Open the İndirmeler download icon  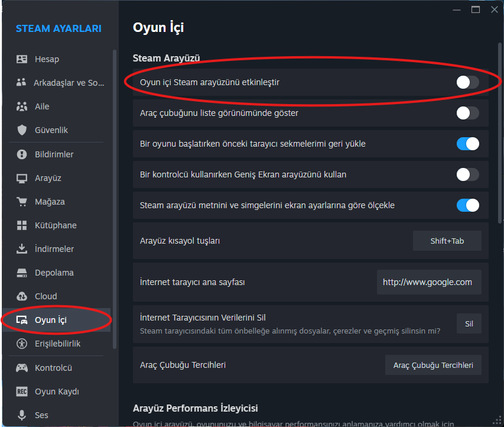pos(21,249)
